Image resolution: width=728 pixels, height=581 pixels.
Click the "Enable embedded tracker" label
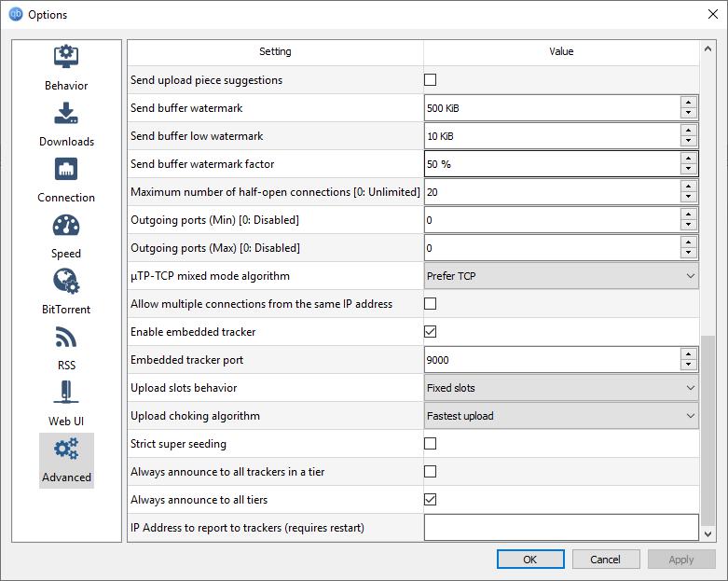[193, 332]
